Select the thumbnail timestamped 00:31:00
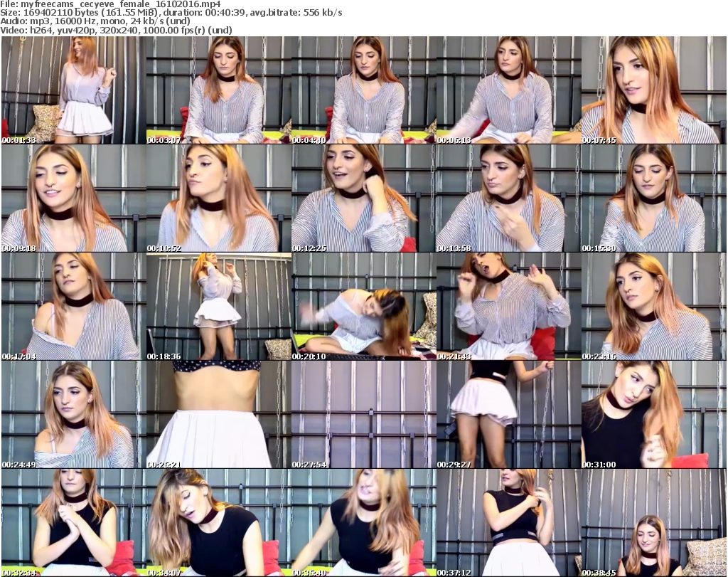 654,415
